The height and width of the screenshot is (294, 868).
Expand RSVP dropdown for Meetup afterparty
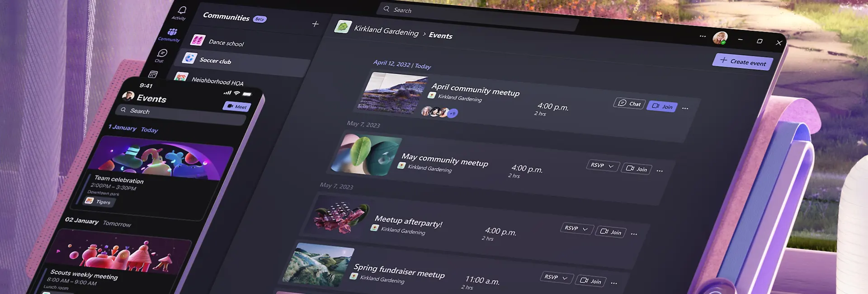tap(577, 228)
